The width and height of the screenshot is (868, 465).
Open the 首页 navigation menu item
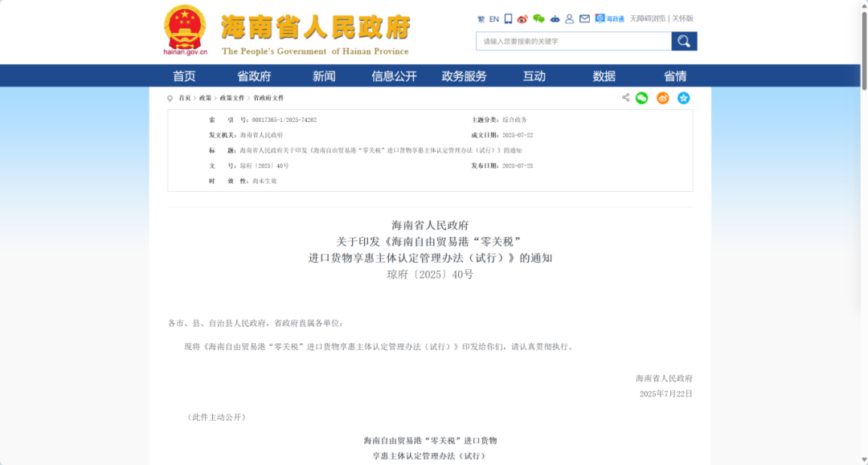[x=184, y=75]
